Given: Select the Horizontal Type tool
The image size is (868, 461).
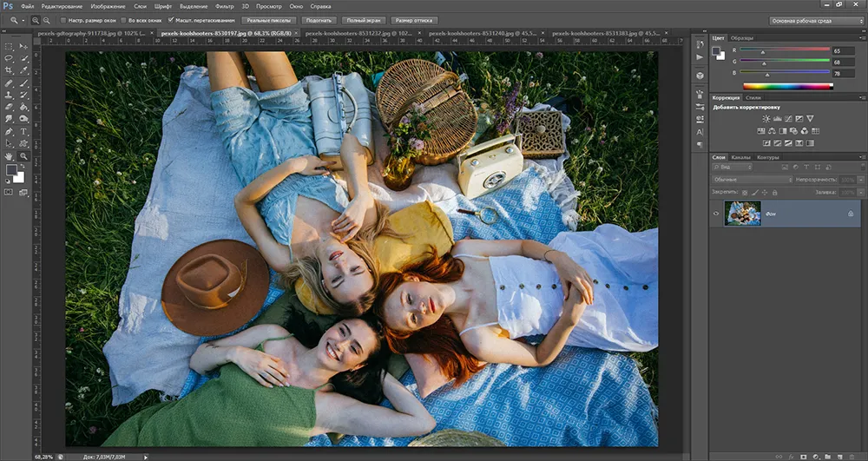Looking at the screenshot, I should pos(23,132).
